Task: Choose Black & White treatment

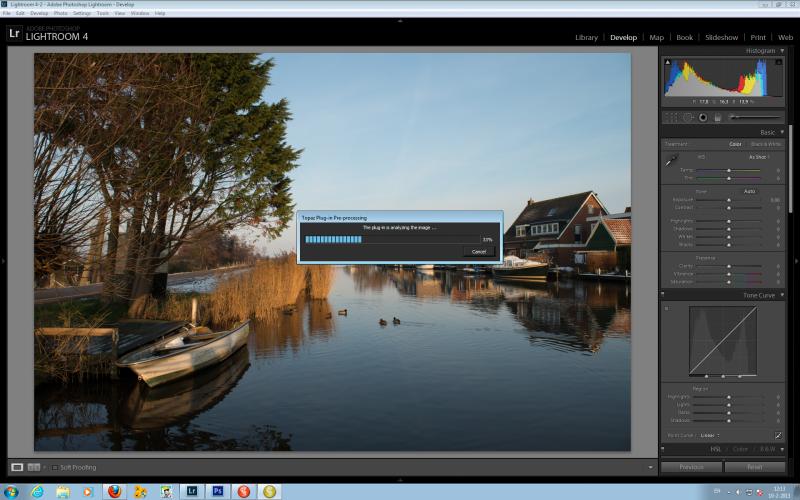Action: 765,144
